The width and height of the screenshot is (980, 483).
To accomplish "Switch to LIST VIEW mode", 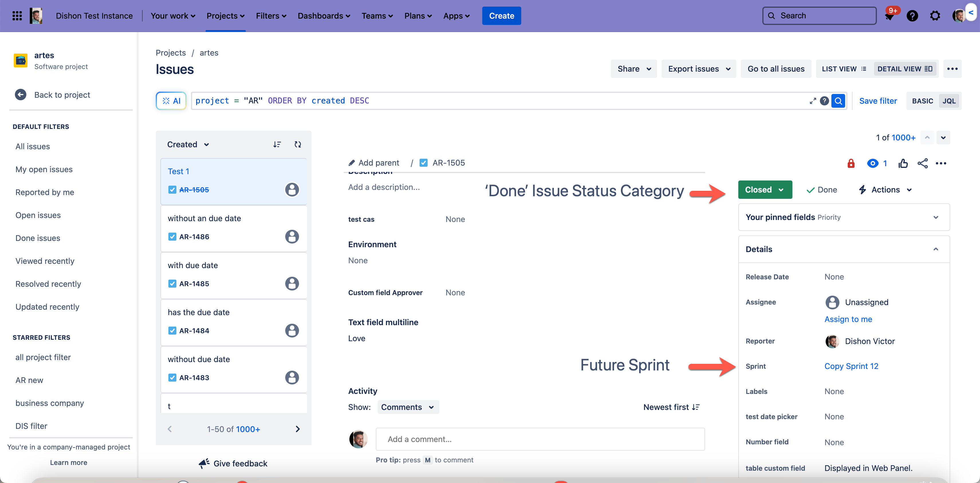I will coord(844,69).
